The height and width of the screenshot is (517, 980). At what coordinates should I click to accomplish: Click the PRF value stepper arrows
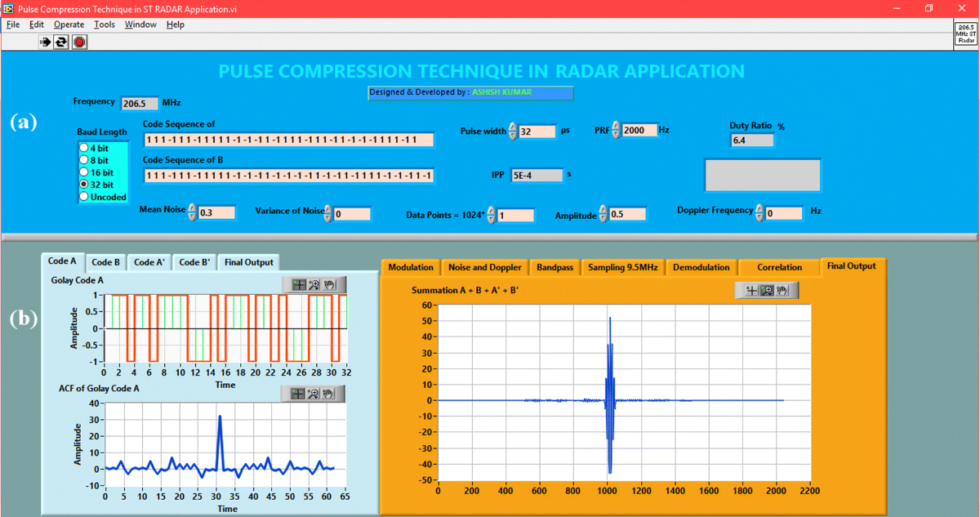click(x=617, y=131)
